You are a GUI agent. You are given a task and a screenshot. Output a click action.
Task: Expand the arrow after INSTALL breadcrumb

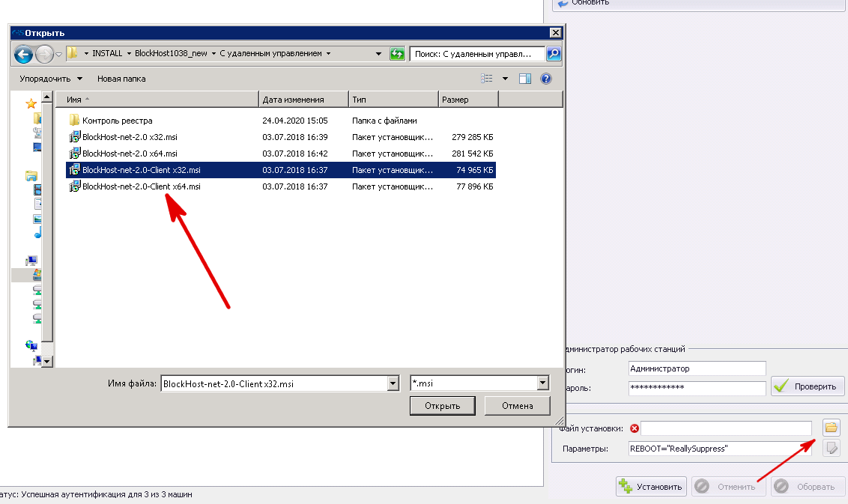[x=129, y=53]
